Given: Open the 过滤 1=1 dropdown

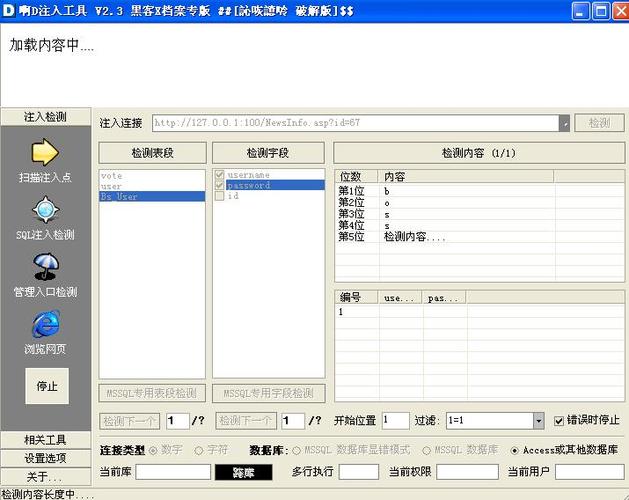Looking at the screenshot, I should click(x=538, y=421).
